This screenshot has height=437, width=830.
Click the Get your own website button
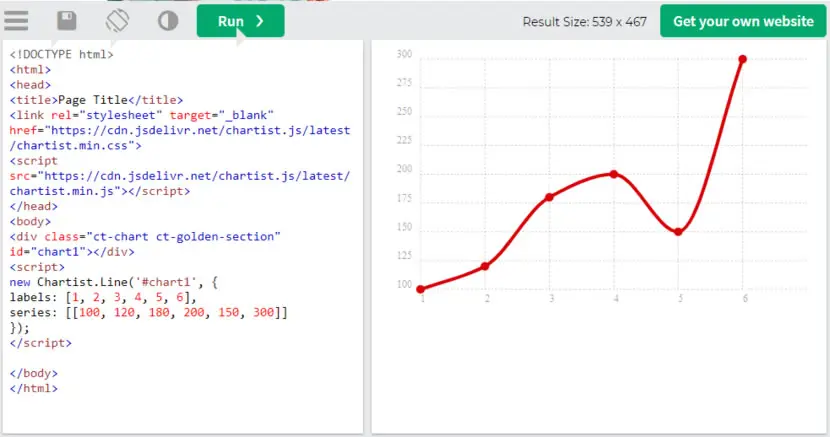743,21
